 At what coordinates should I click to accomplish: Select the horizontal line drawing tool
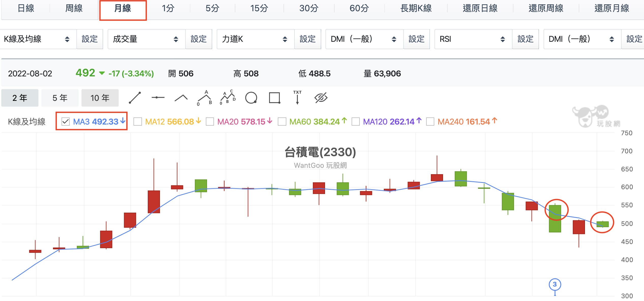[x=158, y=98]
